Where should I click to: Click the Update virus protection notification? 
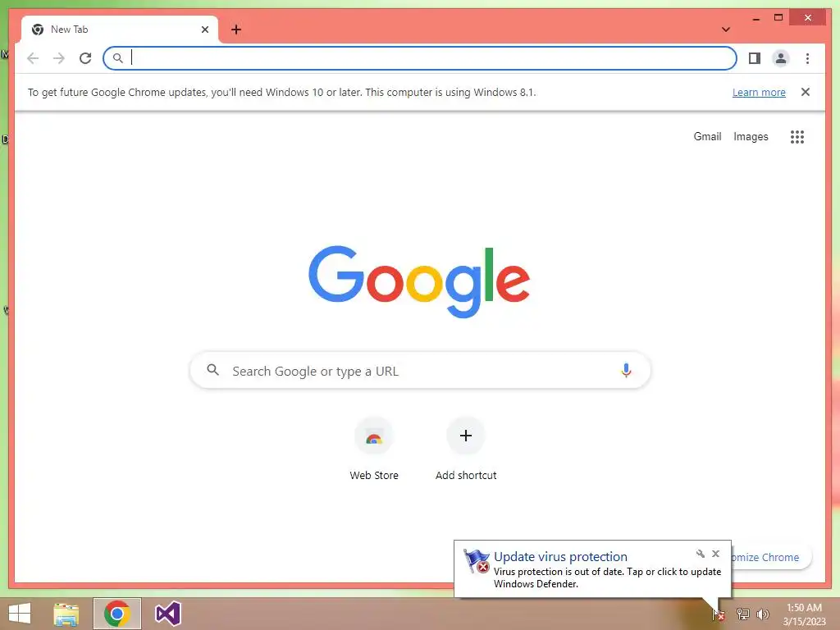592,569
